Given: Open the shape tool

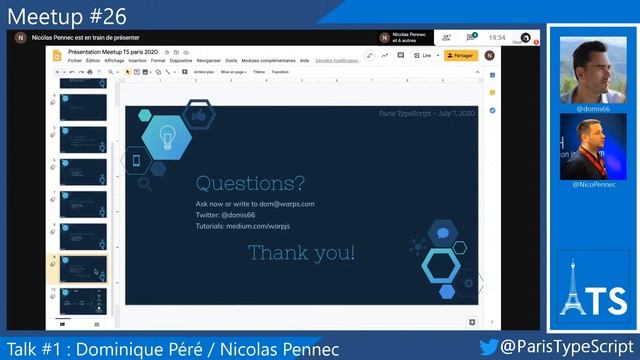Looking at the screenshot, I should (x=158, y=72).
